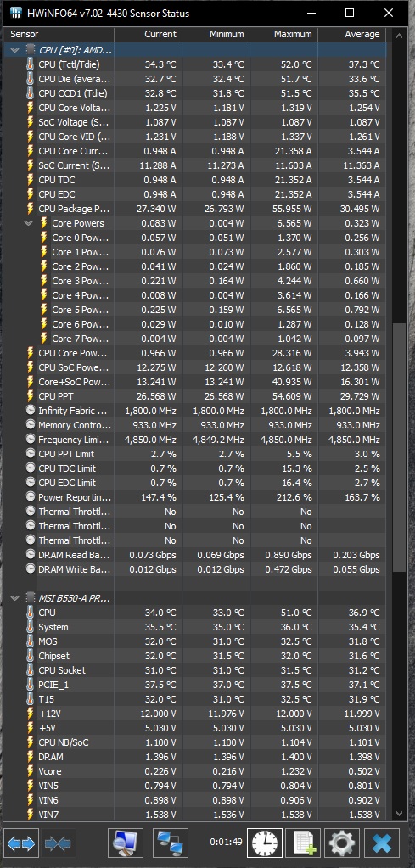415x868 pixels.
Task: Select the CPU EDC row
Action: pos(195,194)
